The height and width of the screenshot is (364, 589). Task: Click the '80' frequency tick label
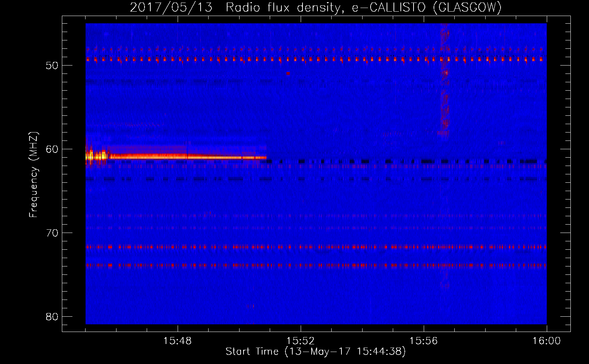pyautogui.click(x=52, y=317)
